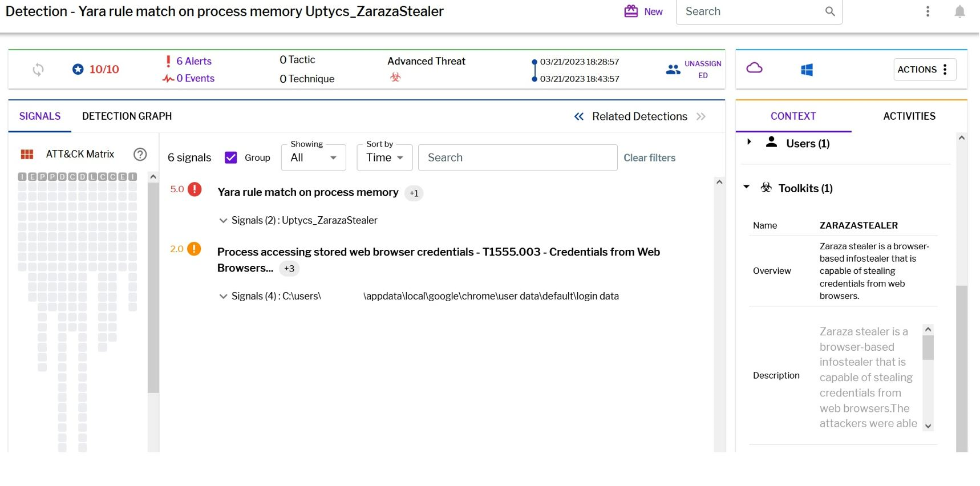Image resolution: width=980 pixels, height=486 pixels.
Task: Open the Sort by Time dropdown
Action: click(384, 157)
